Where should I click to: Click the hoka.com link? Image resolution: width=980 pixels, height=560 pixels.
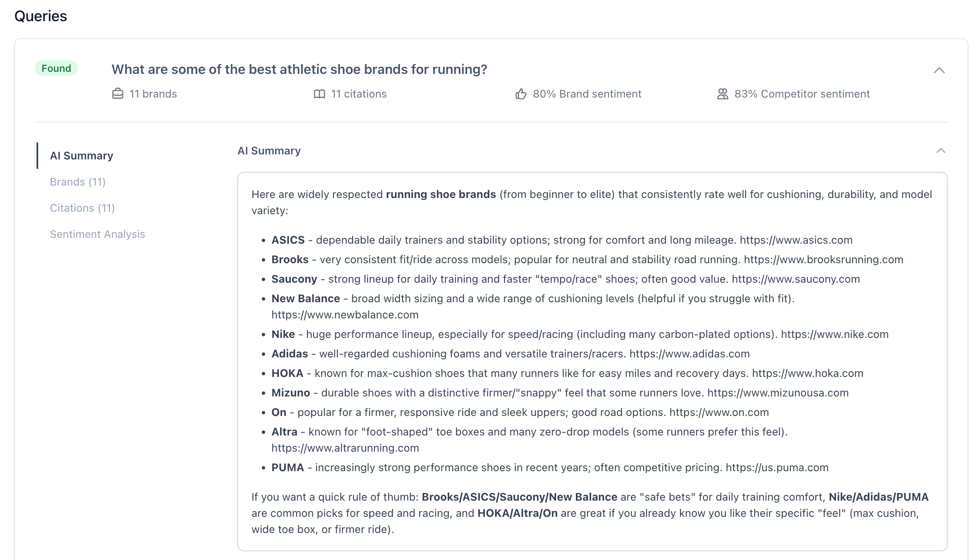click(x=808, y=373)
